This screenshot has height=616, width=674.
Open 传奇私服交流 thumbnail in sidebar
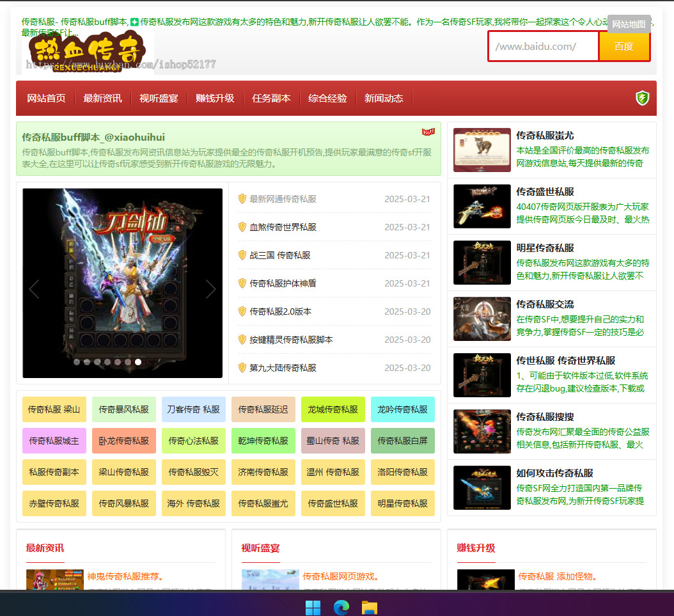point(482,319)
